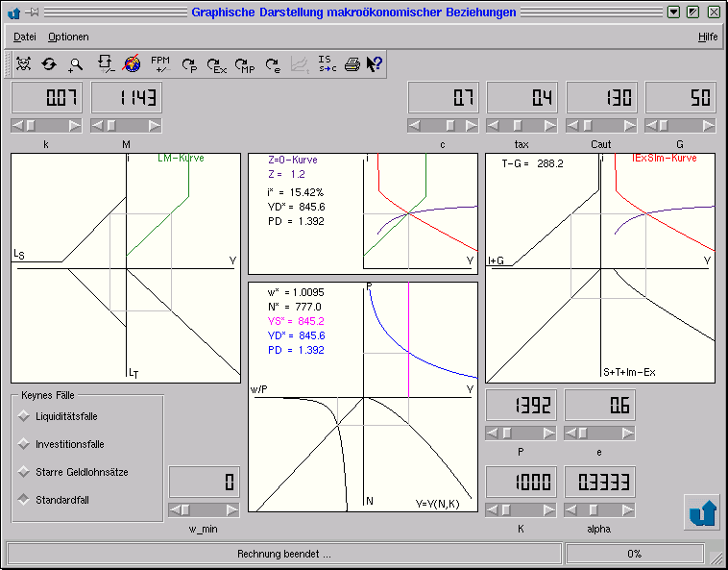This screenshot has width=728, height=570.
Task: Open the Optionen menu
Action: (68, 37)
